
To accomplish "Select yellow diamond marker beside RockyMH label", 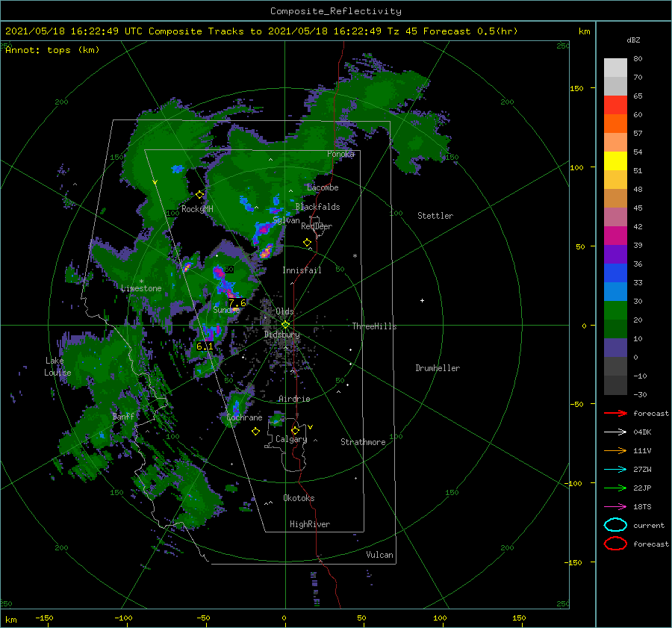I will click(x=199, y=195).
